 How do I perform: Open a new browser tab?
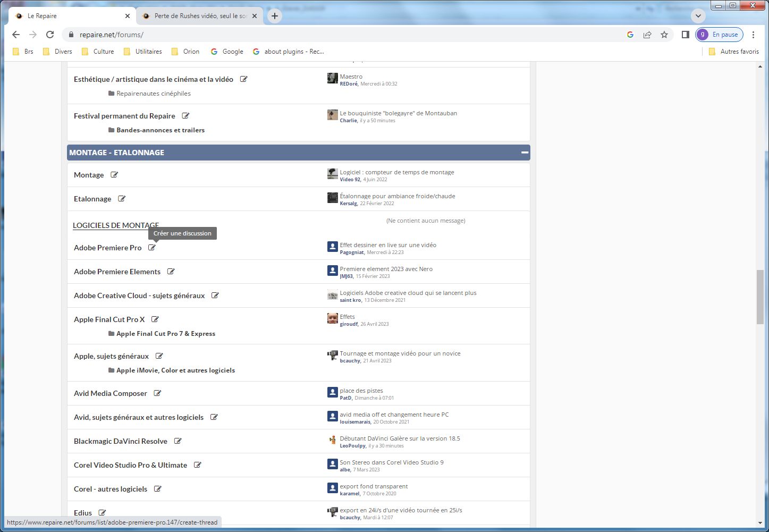pyautogui.click(x=274, y=16)
